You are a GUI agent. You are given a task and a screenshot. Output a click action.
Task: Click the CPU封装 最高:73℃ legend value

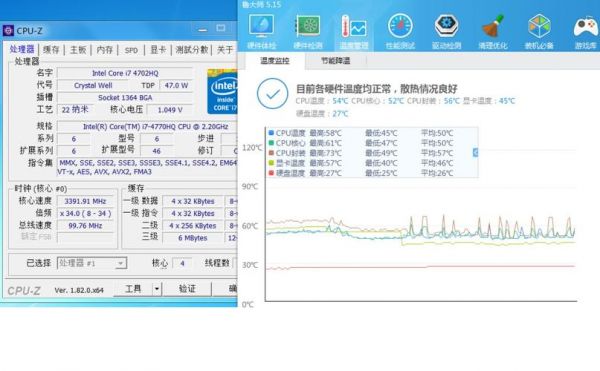(325, 153)
